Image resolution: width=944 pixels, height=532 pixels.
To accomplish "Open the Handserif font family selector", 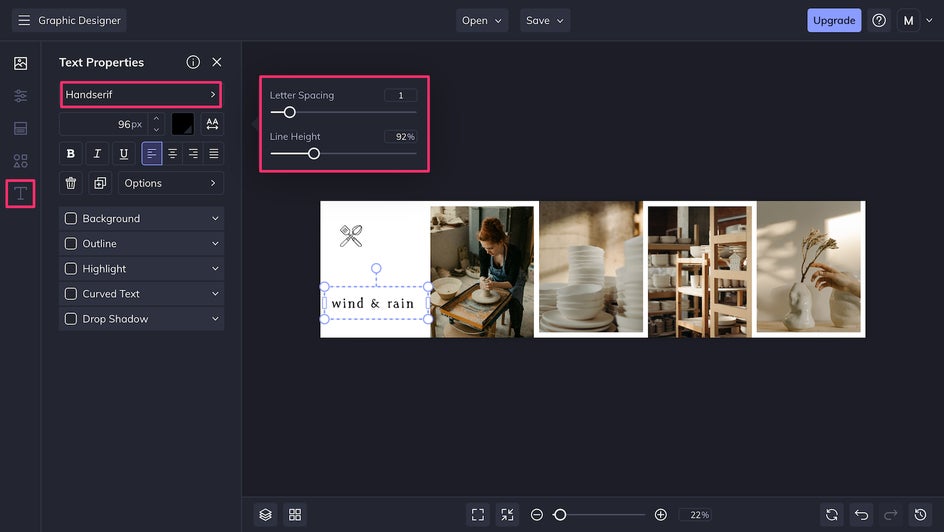I will coord(141,94).
